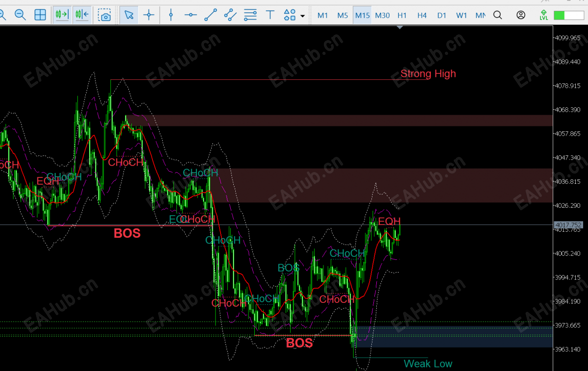The width and height of the screenshot is (588, 371).
Task: Click the 4078.915 price scale label
Action: click(x=567, y=86)
